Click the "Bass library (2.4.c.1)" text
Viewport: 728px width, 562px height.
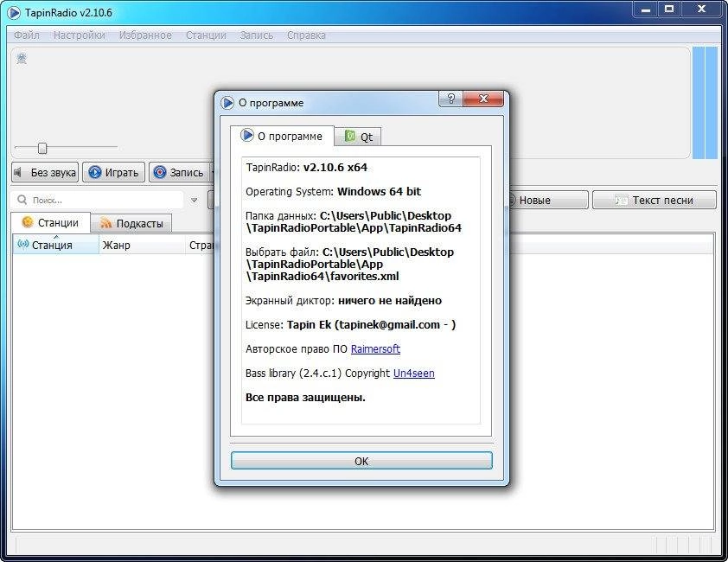tap(293, 373)
